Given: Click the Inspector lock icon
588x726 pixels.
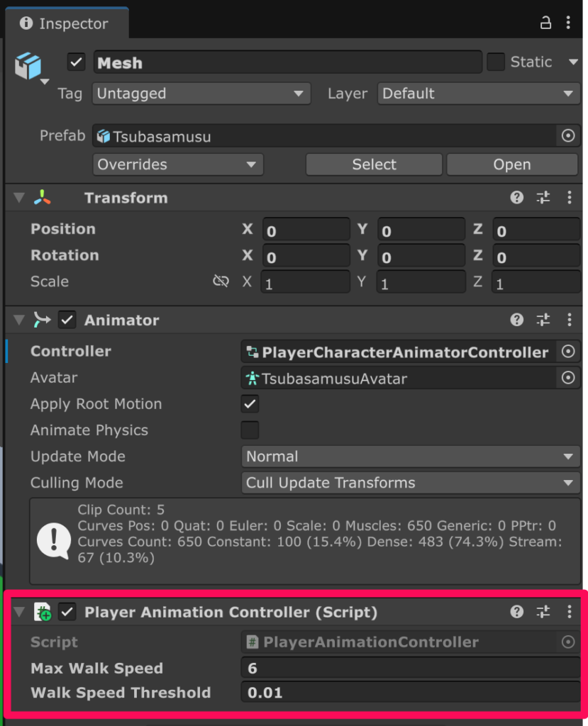Looking at the screenshot, I should point(545,23).
